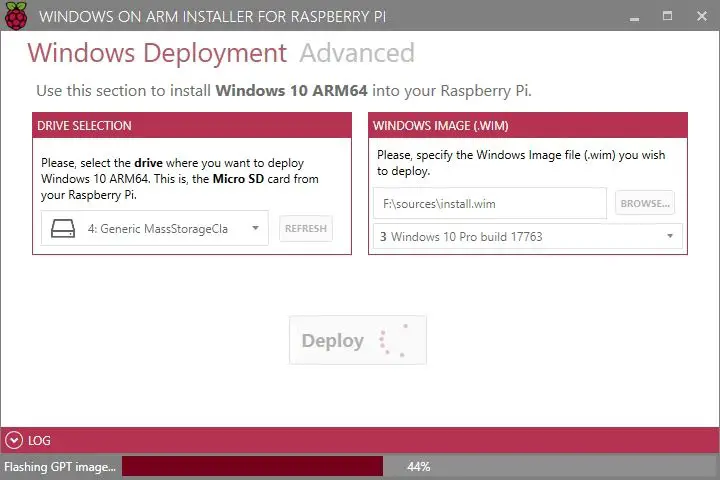This screenshot has height=480, width=720.
Task: Click the 'Flashing GPT image...' status text
Action: [x=60, y=467]
